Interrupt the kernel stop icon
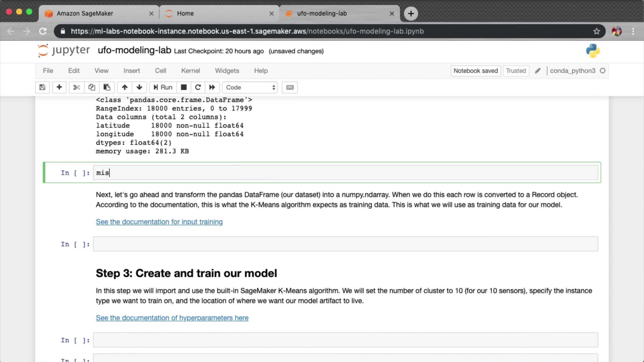Image resolution: width=644 pixels, height=362 pixels. click(x=183, y=87)
